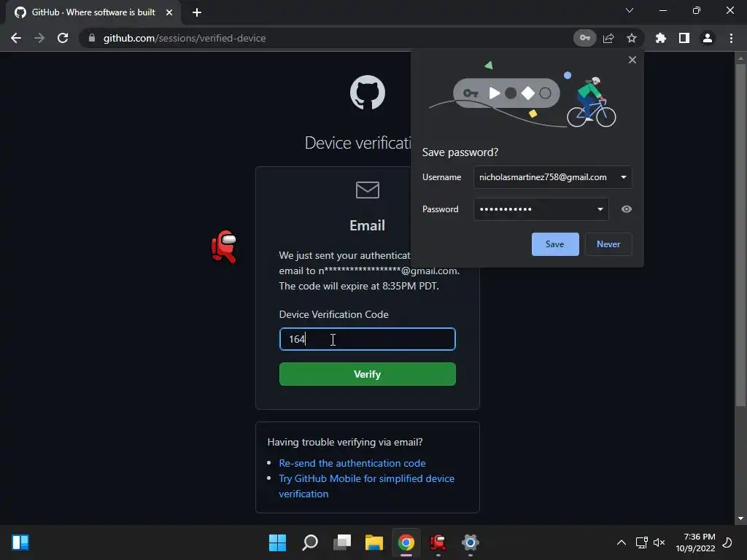This screenshot has height=560, width=747.
Task: Open the Extensions puzzle icon
Action: point(661,38)
